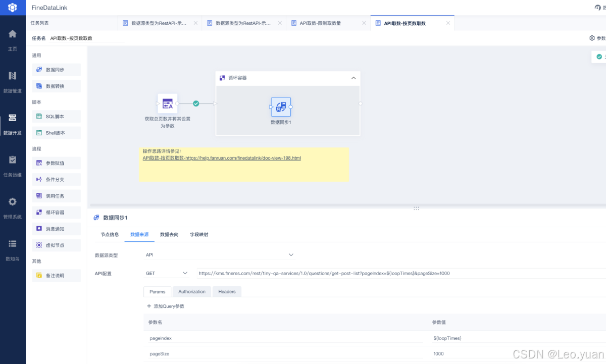Close the first 数据源类型为RestAPI tab
Image resolution: width=606 pixels, height=364 pixels.
(195, 23)
